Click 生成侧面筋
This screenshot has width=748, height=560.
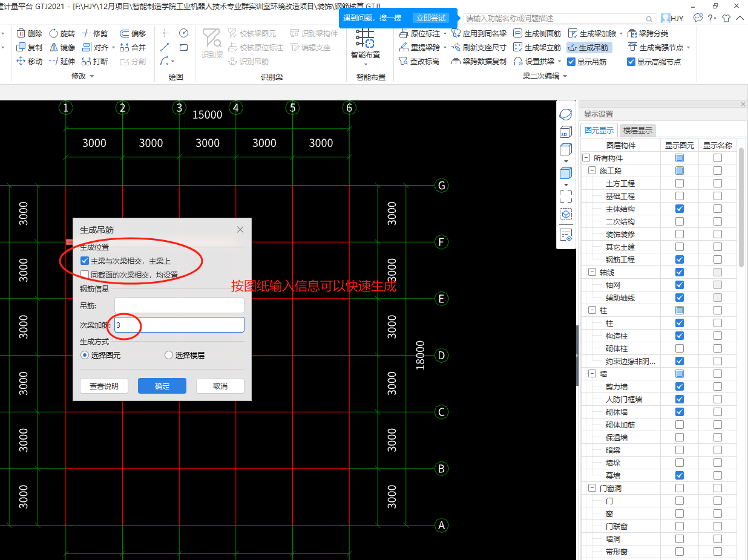pyautogui.click(x=537, y=33)
